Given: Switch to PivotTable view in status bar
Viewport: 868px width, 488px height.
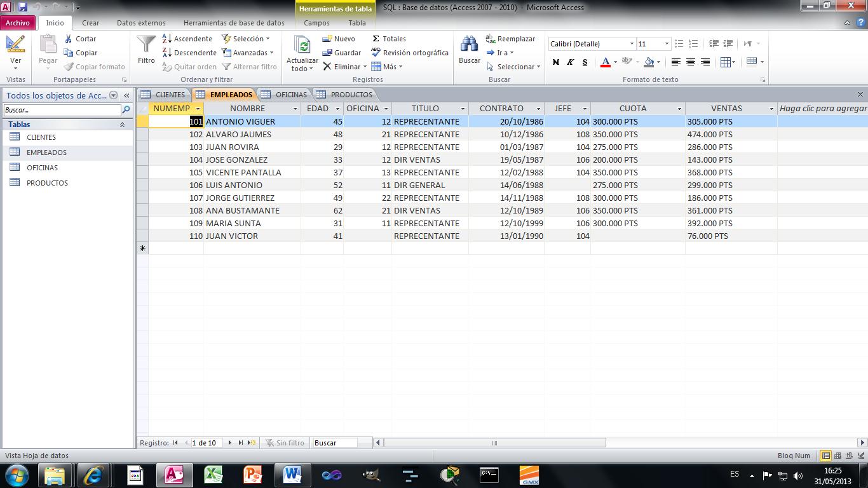Looking at the screenshot, I should [837, 456].
